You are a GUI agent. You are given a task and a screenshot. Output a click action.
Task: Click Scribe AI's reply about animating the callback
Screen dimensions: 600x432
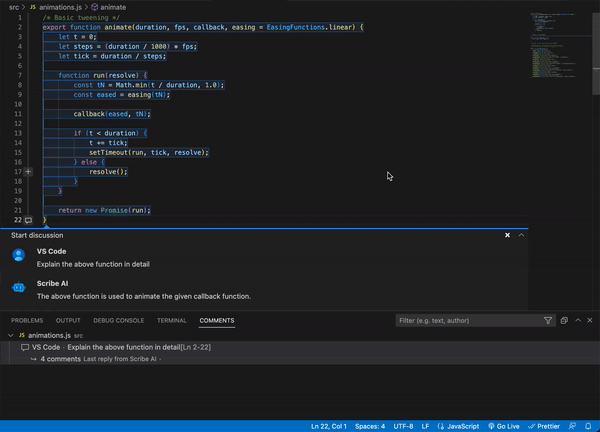(144, 297)
